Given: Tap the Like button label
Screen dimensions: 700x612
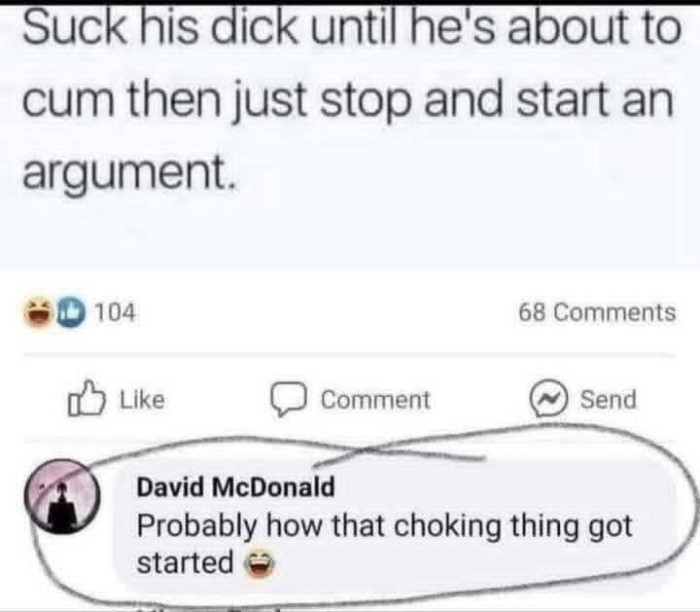Looking at the screenshot, I should click(142, 399).
